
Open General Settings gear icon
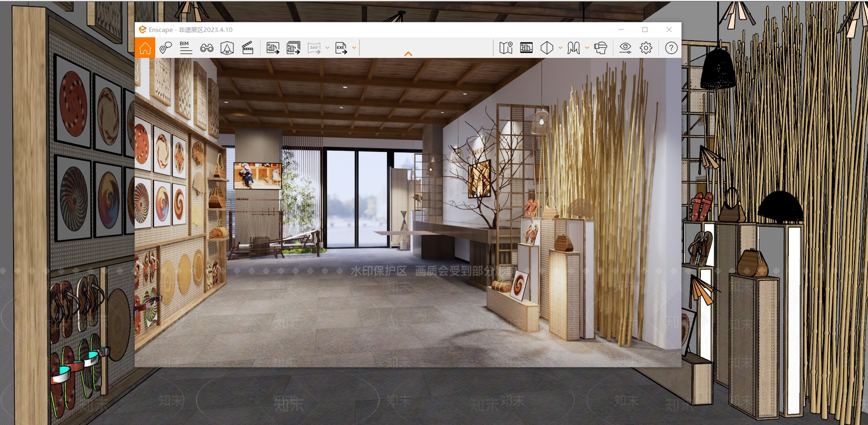pos(646,48)
